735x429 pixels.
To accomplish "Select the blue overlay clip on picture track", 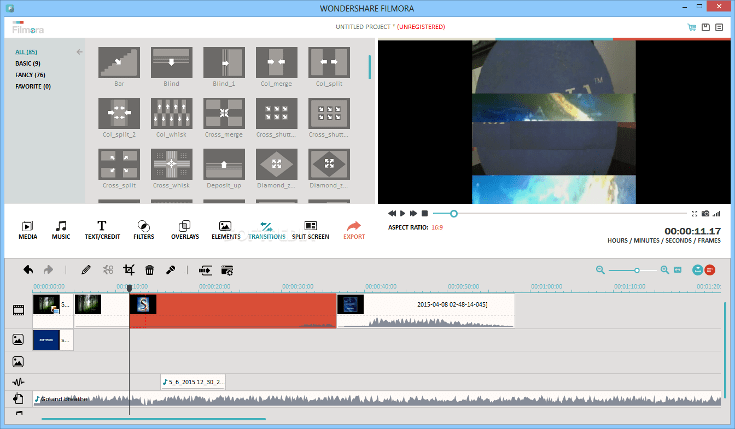I will (x=53, y=340).
